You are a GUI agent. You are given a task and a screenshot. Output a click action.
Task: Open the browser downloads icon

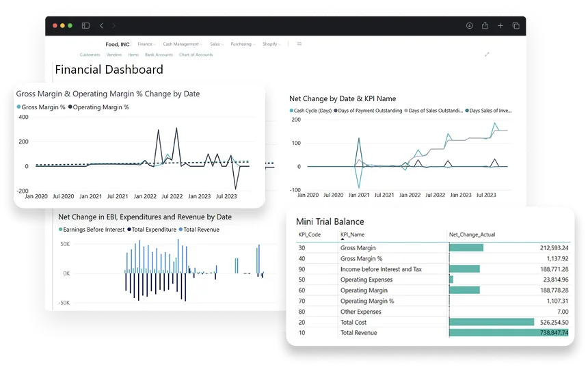pyautogui.click(x=470, y=26)
